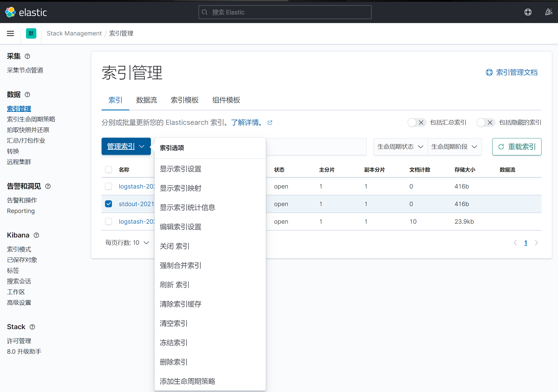
Task: Select 刷新 索引 menu option
Action: pos(210,285)
